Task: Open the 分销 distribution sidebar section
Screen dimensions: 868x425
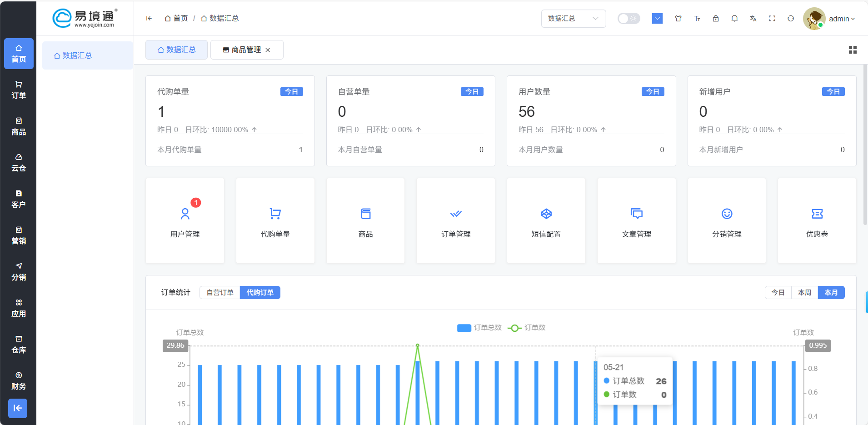Action: point(19,272)
